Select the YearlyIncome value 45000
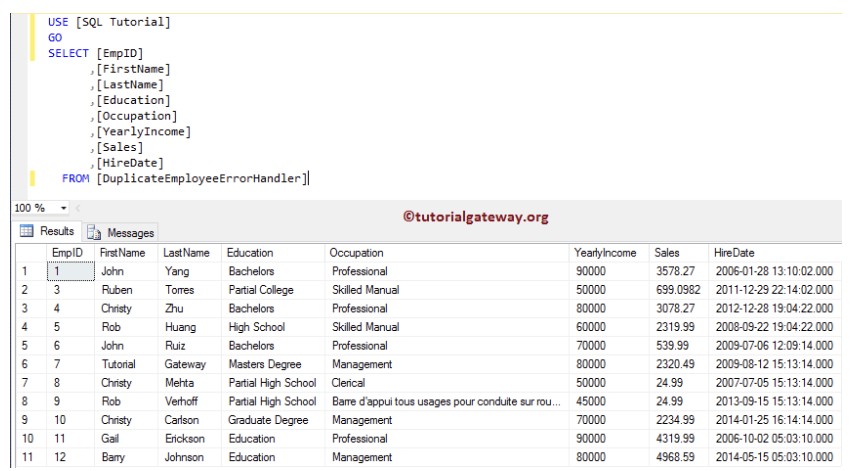 pyautogui.click(x=609, y=402)
